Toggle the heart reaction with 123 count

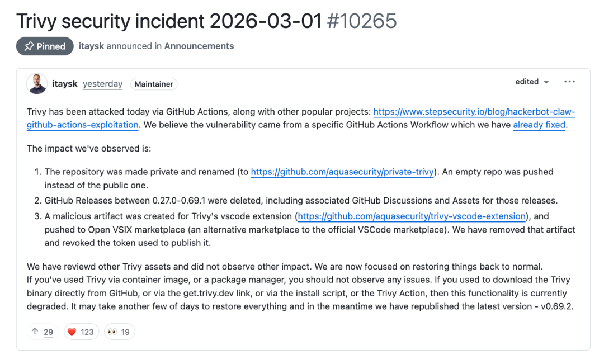click(81, 332)
